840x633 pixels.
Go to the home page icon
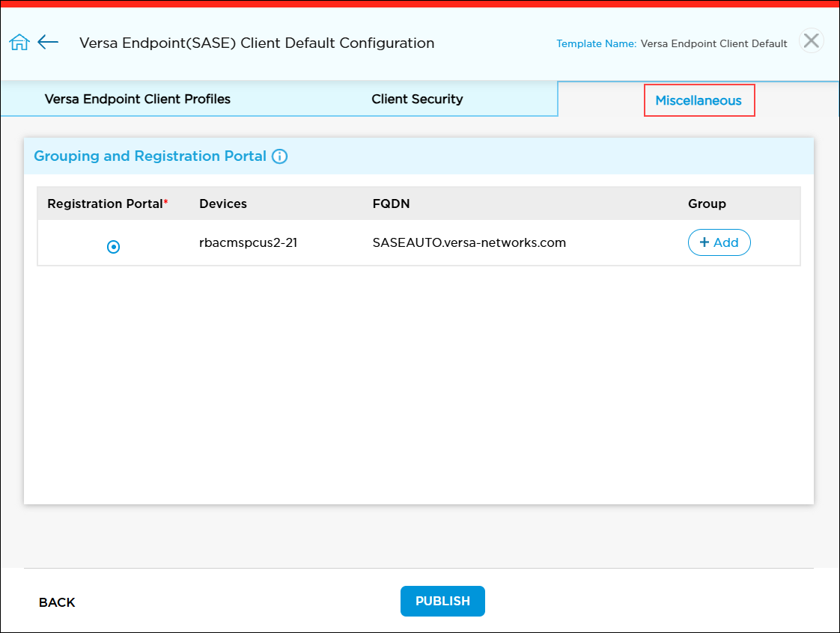(19, 43)
